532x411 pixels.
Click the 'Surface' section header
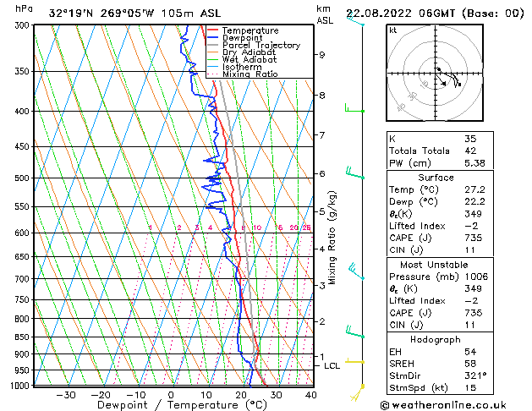436,178
